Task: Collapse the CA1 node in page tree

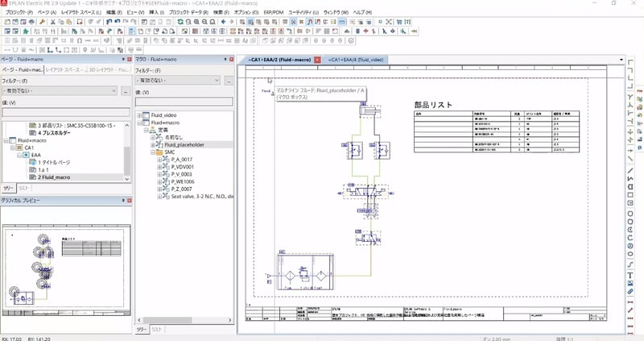Action: point(12,148)
